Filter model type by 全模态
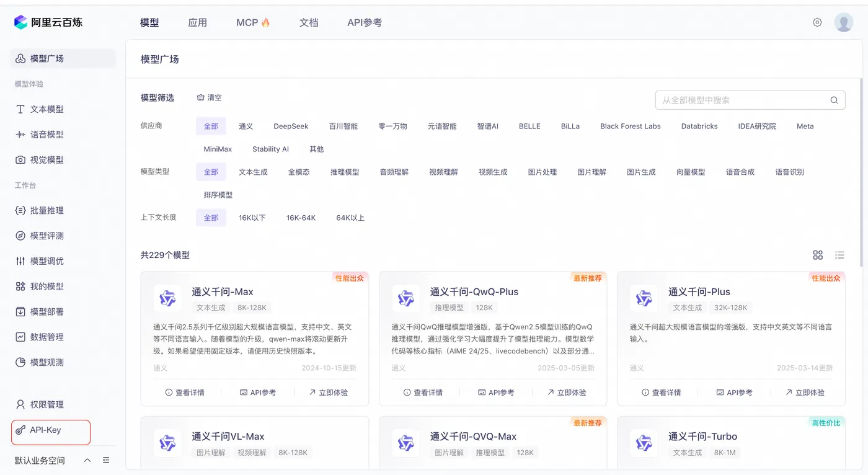The width and height of the screenshot is (868, 475). pos(299,172)
